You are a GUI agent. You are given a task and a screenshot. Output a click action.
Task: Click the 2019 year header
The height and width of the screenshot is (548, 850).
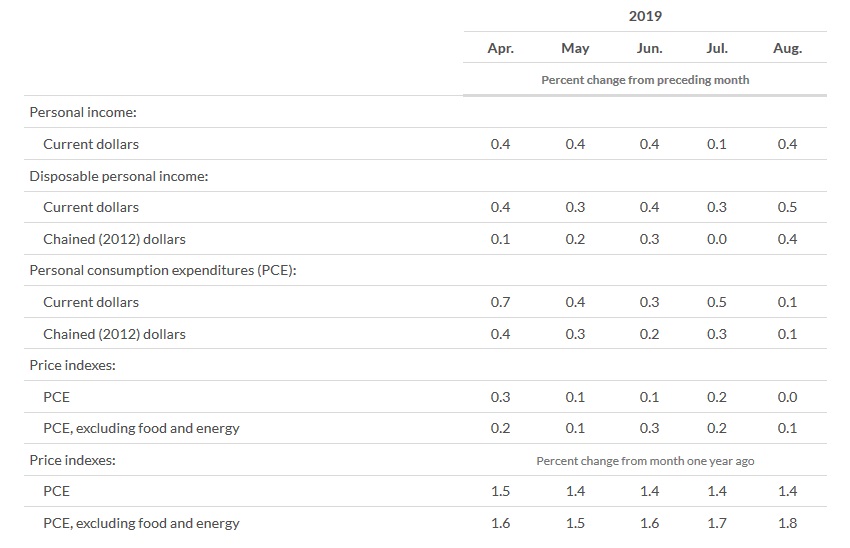coord(645,16)
